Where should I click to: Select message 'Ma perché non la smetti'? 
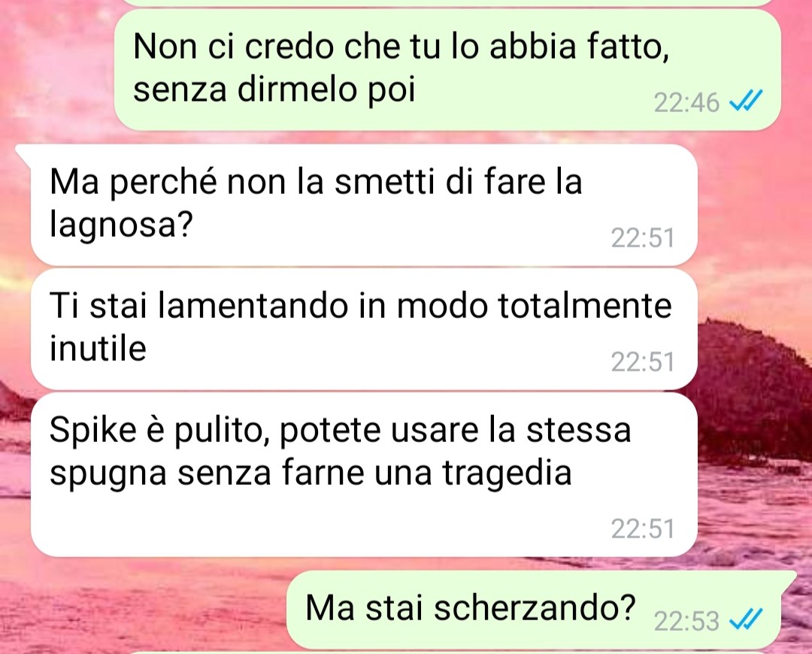pos(364,205)
